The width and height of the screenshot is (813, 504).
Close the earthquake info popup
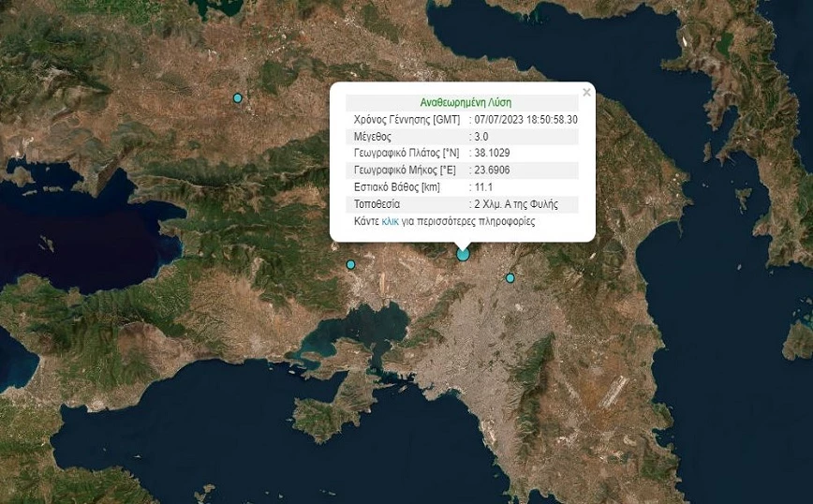click(x=586, y=93)
